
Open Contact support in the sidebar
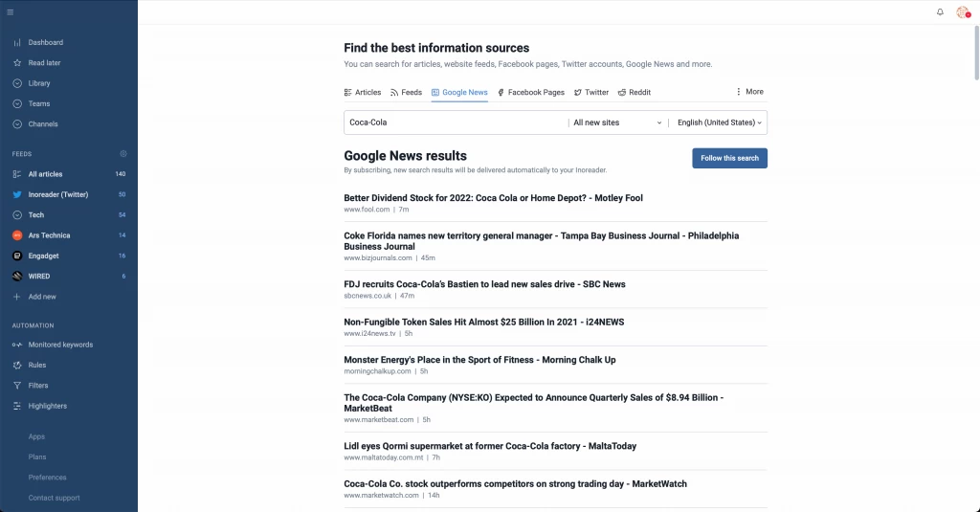[54, 499]
